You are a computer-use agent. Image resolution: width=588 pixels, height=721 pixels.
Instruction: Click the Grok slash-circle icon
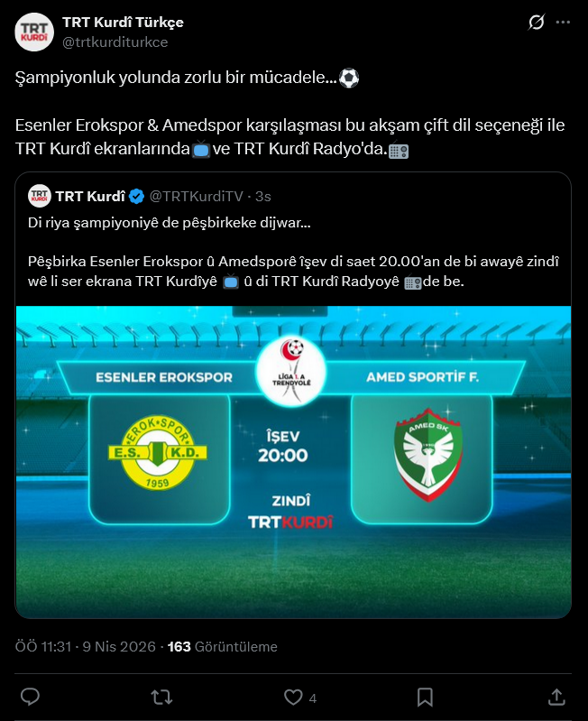point(536,22)
